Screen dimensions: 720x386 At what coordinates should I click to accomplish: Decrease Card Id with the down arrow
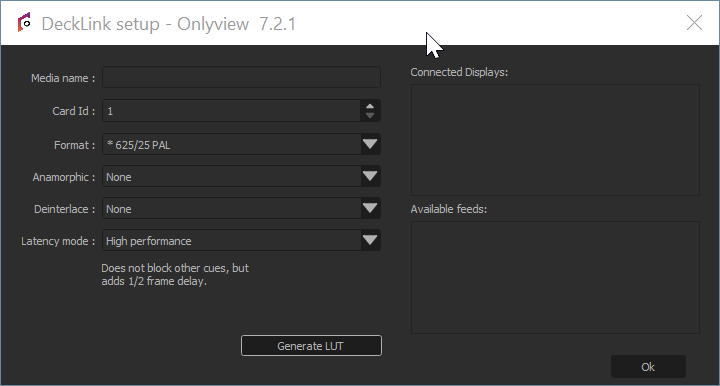[370, 116]
